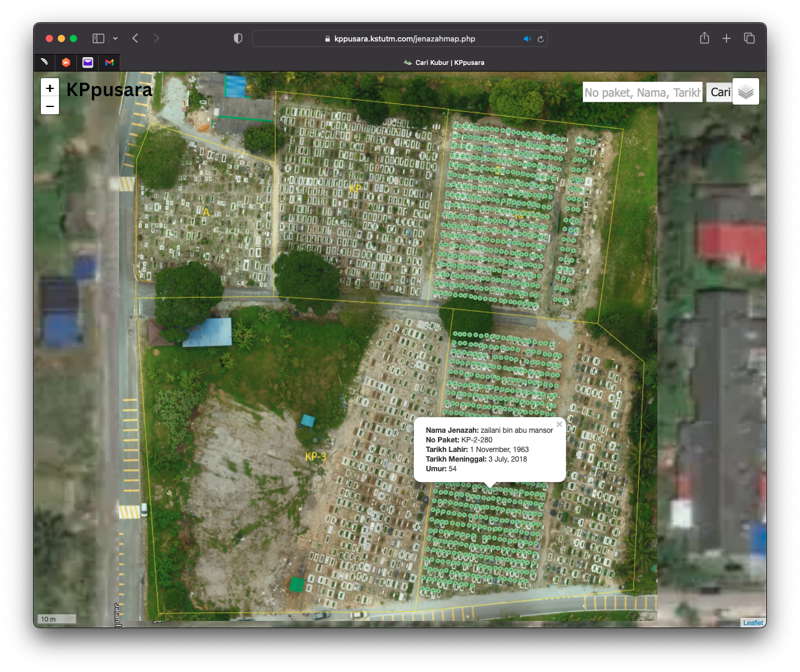The width and height of the screenshot is (800, 672).
Task: Open the map layers control
Action: click(x=745, y=92)
